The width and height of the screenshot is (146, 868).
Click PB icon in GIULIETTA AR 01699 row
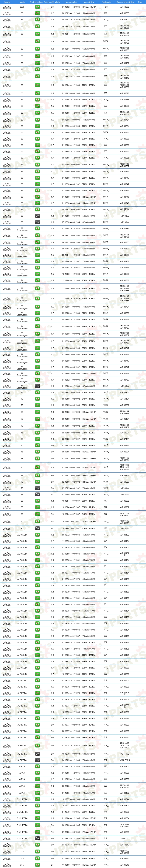click(x=38, y=832)
